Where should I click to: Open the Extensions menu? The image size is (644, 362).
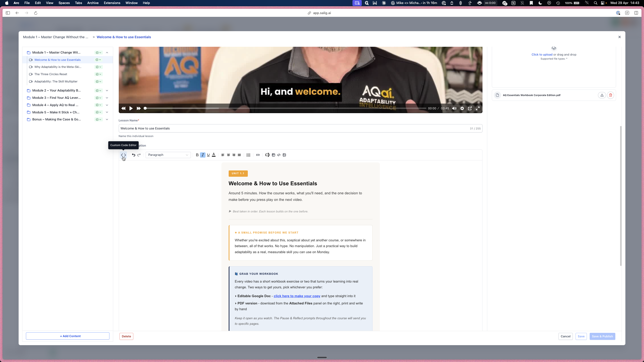112,3
